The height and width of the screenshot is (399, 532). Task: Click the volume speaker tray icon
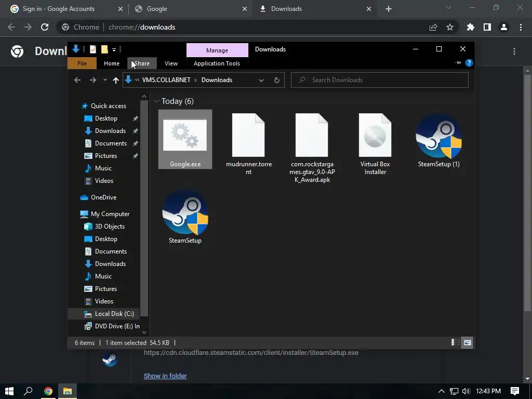[x=466, y=391]
